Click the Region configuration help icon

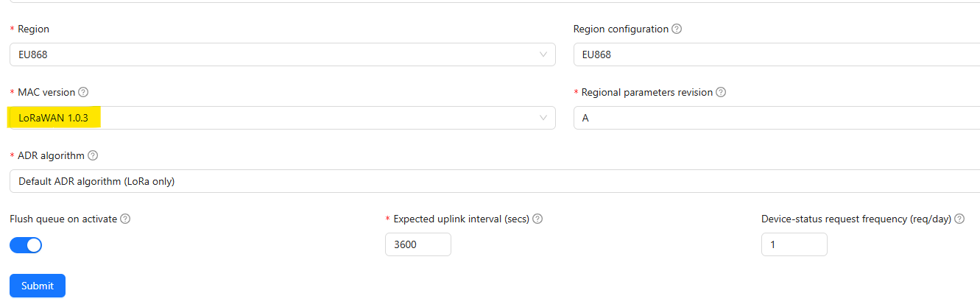point(677,29)
